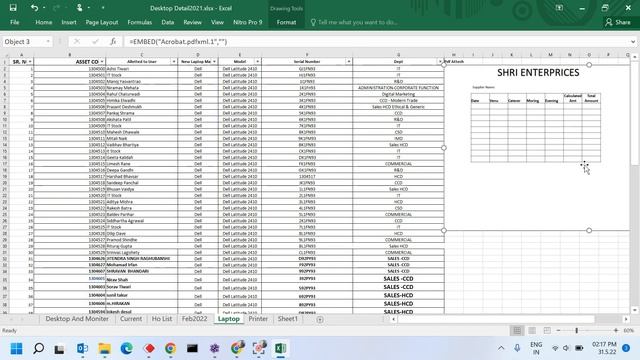Screen dimensions: 640x360
Task: Click the SHRI ENTERPRICES embedded PDF object
Action: (537, 147)
